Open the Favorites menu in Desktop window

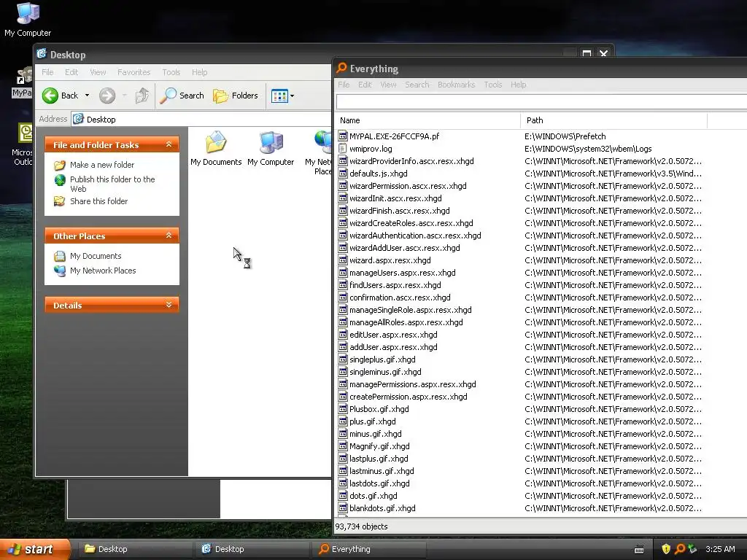(134, 72)
